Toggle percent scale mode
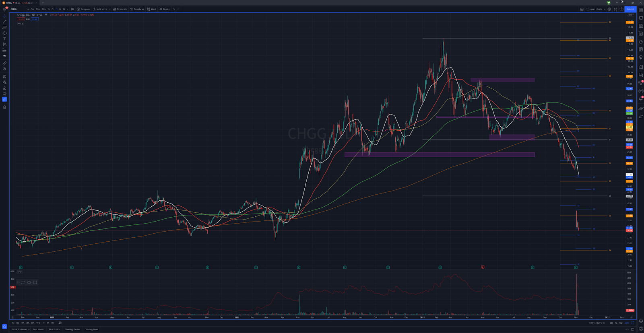Image resolution: width=644 pixels, height=333 pixels. pos(616,323)
